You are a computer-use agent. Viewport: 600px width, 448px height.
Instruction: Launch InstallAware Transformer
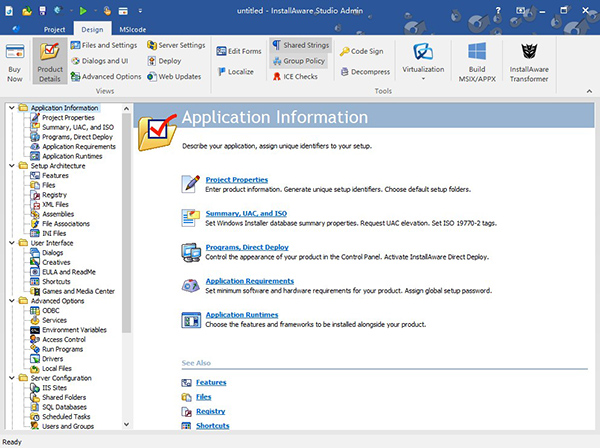point(530,59)
